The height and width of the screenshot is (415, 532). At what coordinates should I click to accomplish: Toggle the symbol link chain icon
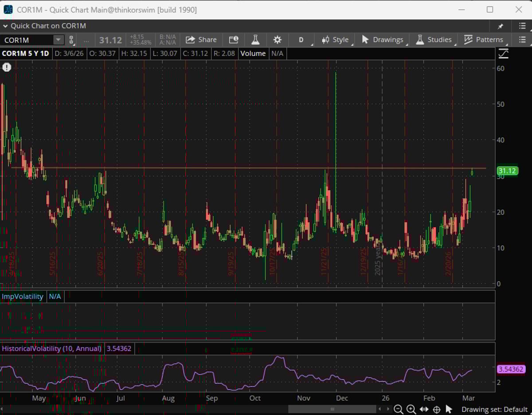click(x=71, y=39)
